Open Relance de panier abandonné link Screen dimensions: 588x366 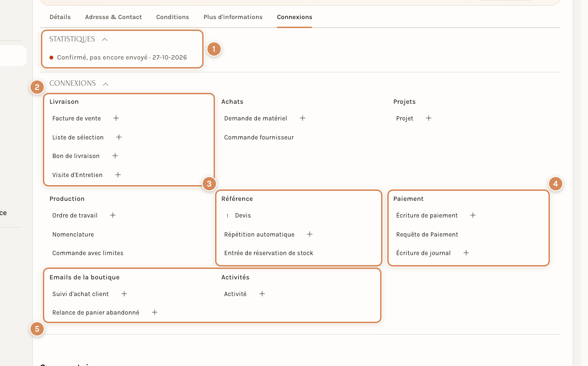pyautogui.click(x=96, y=313)
